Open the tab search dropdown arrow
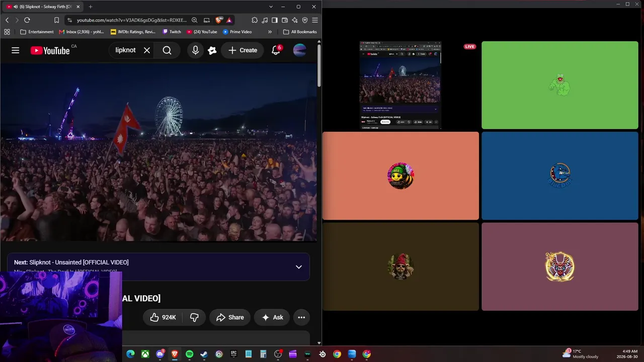 [271, 7]
